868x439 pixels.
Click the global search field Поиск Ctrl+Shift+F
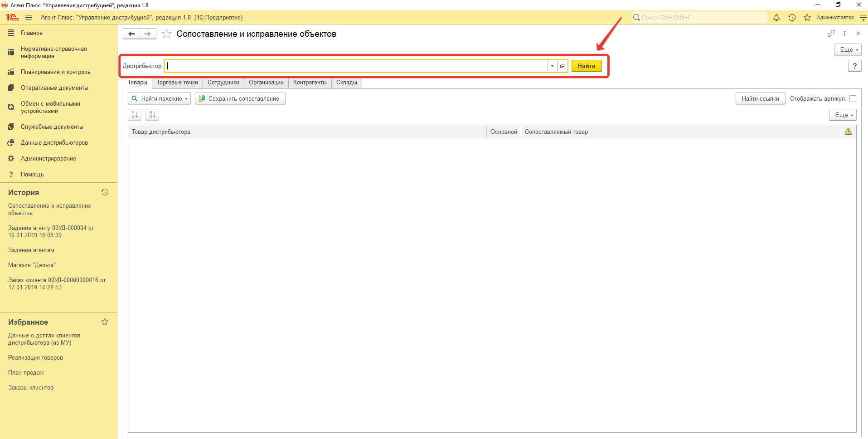point(699,17)
